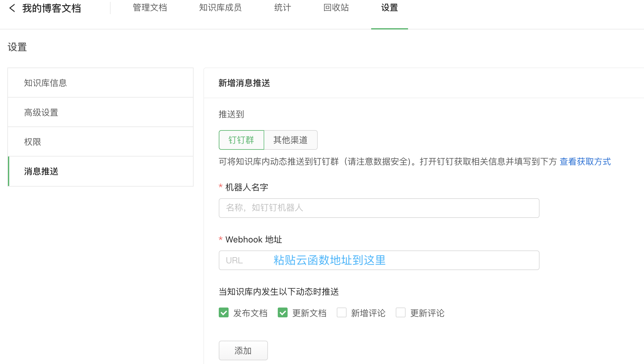Open the 查看获取方式 link
The image size is (644, 364).
click(x=585, y=161)
